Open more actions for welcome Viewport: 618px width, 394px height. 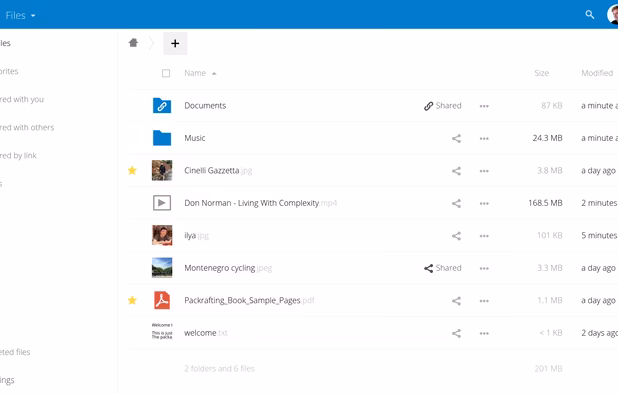(484, 333)
